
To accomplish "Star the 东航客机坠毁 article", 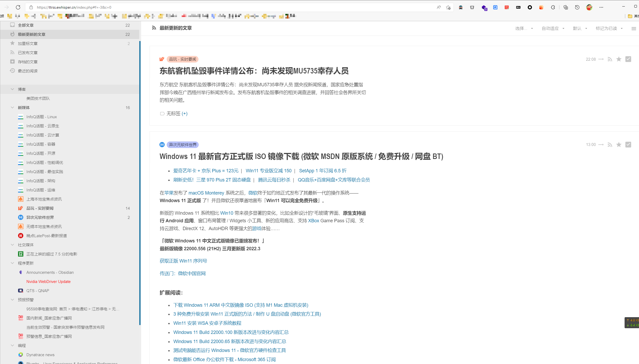I will point(619,59).
